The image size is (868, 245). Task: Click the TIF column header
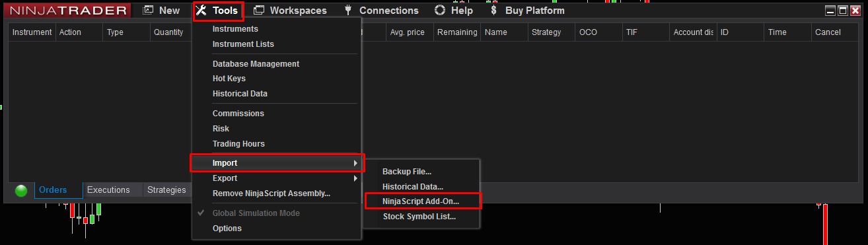647,32
